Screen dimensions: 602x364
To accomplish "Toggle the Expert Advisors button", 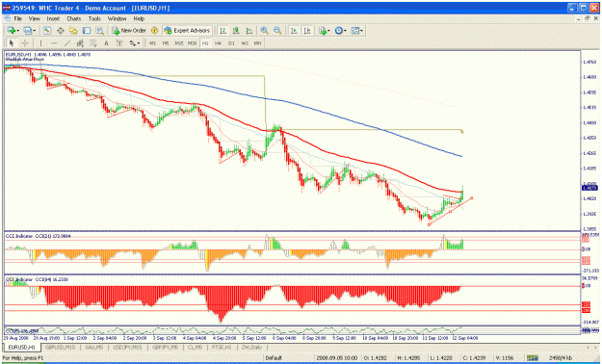I will coord(188,31).
